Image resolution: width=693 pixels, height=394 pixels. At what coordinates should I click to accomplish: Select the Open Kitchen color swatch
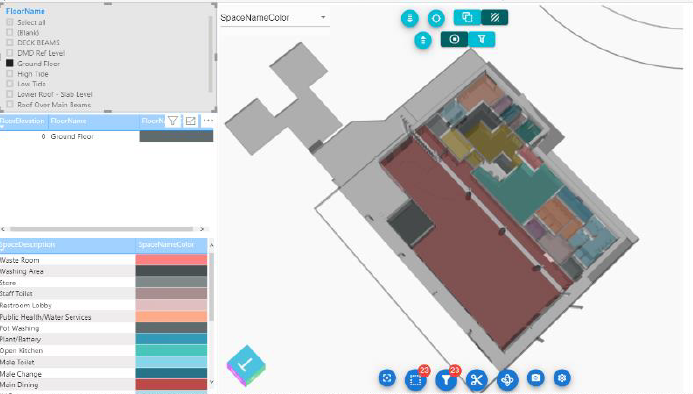coord(171,350)
